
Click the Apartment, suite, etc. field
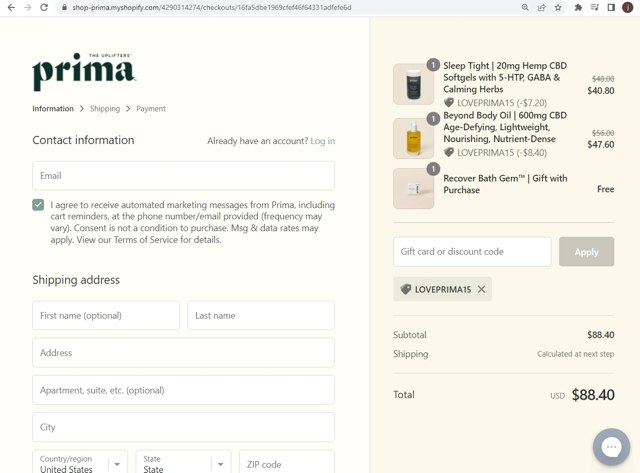183,390
